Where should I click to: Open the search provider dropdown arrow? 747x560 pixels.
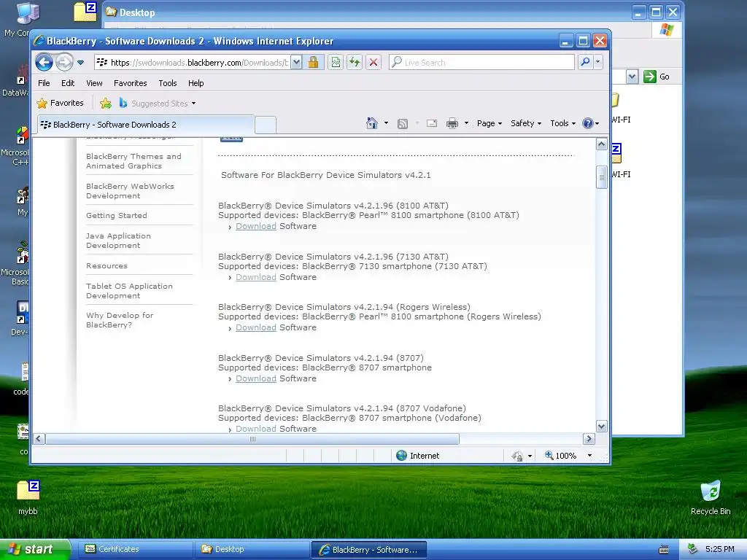[x=598, y=63]
